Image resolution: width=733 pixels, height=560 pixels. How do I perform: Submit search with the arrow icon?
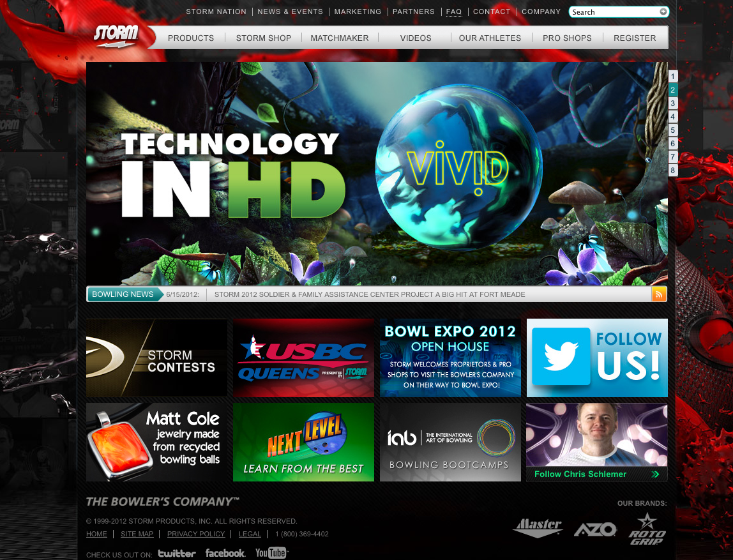[663, 11]
